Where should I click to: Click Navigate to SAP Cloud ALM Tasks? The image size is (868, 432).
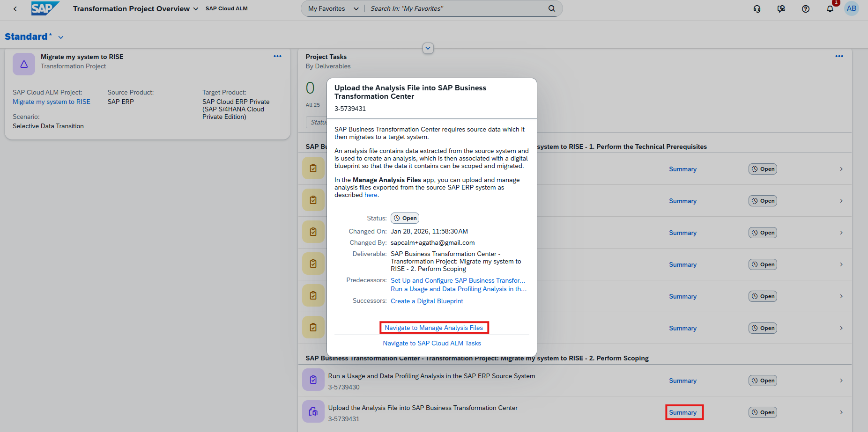[432, 343]
